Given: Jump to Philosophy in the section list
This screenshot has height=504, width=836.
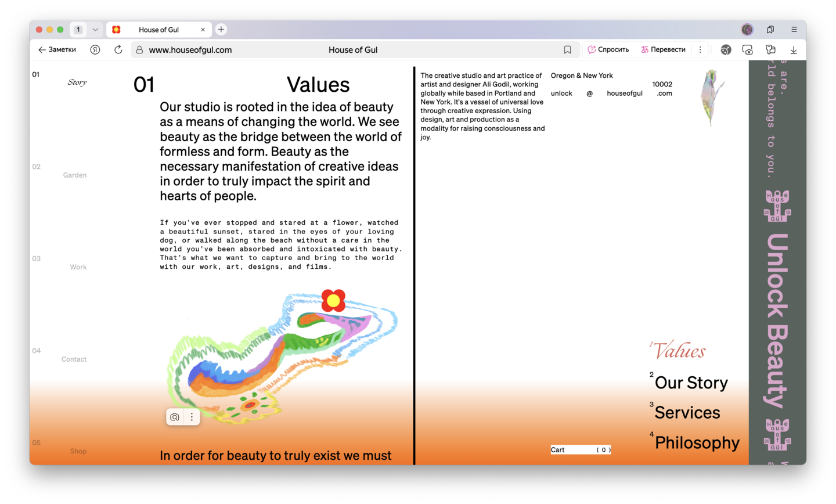Looking at the screenshot, I should (697, 442).
